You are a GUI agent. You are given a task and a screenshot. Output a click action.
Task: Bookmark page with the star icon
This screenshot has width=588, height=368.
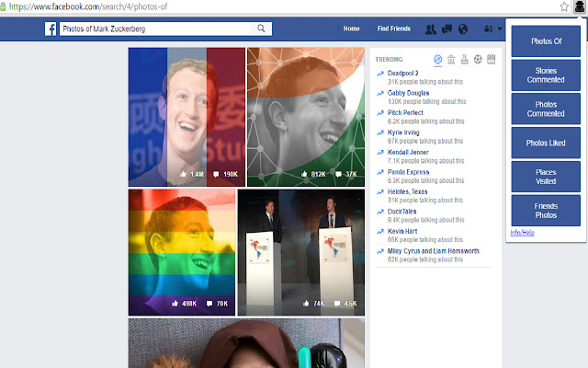[564, 6]
